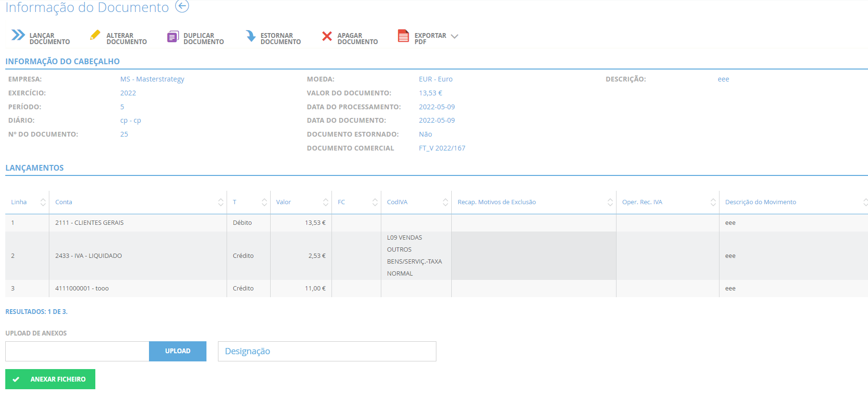This screenshot has height=394, width=868.
Task: Click the Alterar Documento text label
Action: (x=126, y=39)
